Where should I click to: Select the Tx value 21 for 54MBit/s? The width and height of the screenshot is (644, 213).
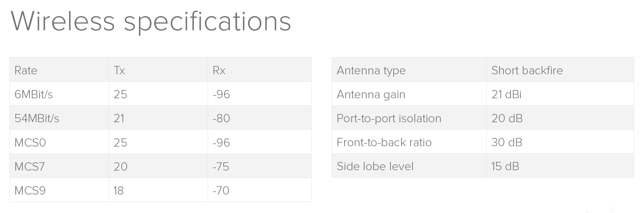click(x=119, y=118)
